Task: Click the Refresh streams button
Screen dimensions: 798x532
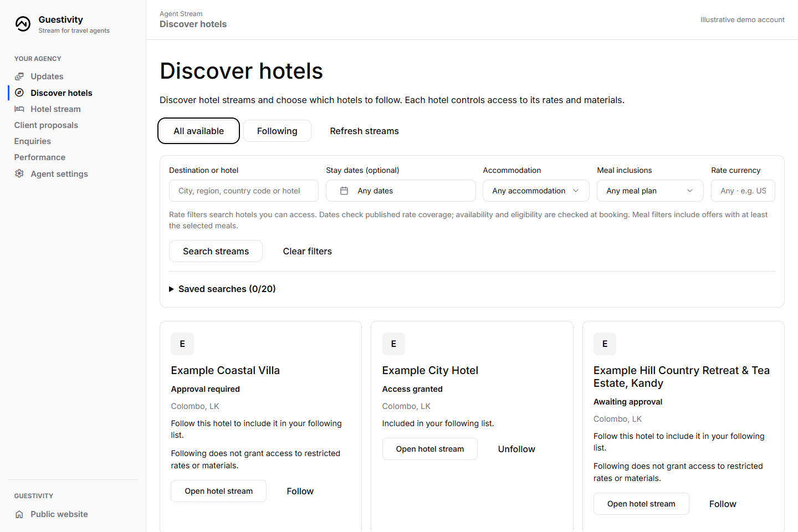Action: pos(365,131)
